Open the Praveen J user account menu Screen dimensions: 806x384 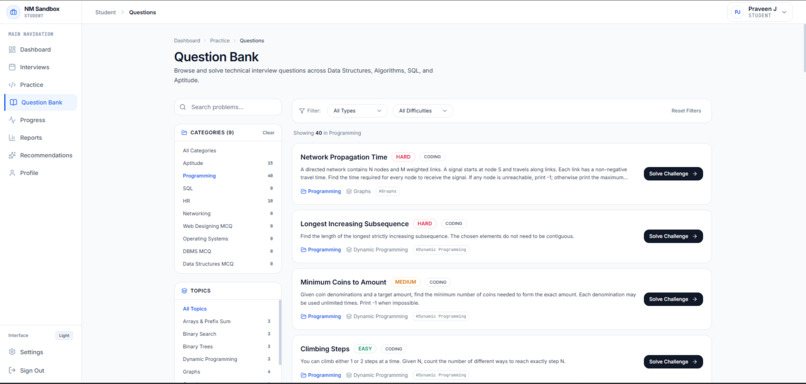click(760, 12)
